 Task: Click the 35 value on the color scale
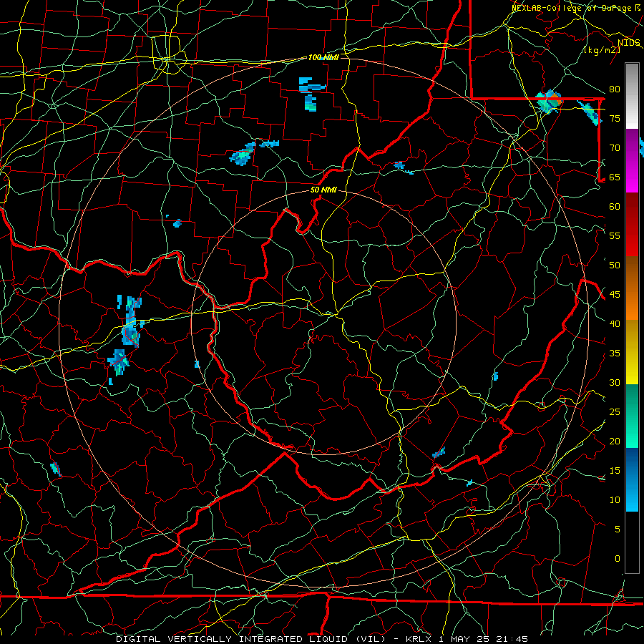click(615, 353)
